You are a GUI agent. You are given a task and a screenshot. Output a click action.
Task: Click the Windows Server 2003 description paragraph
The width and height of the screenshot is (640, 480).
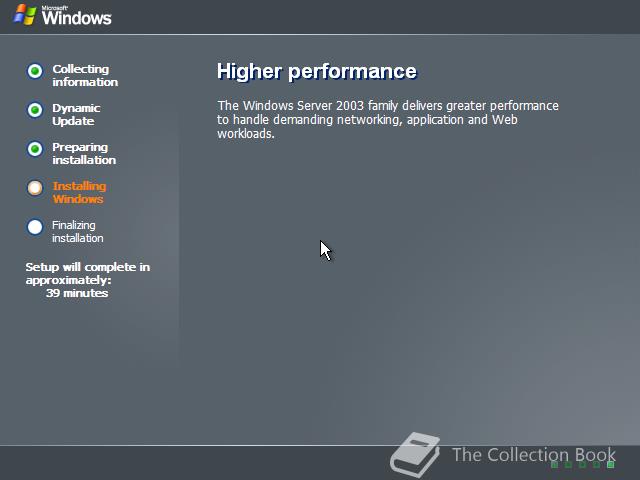click(388, 120)
